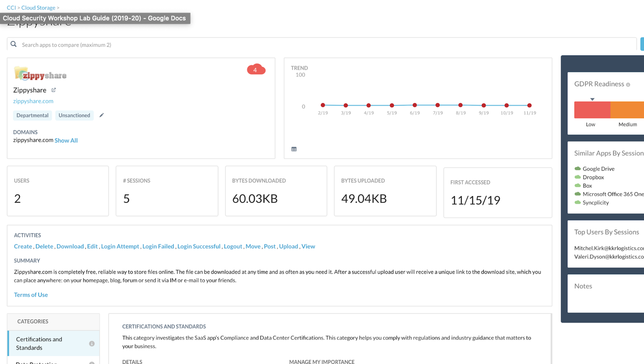Click the Zippyshare logo image
The height and width of the screenshot is (364, 644).
(x=41, y=74)
